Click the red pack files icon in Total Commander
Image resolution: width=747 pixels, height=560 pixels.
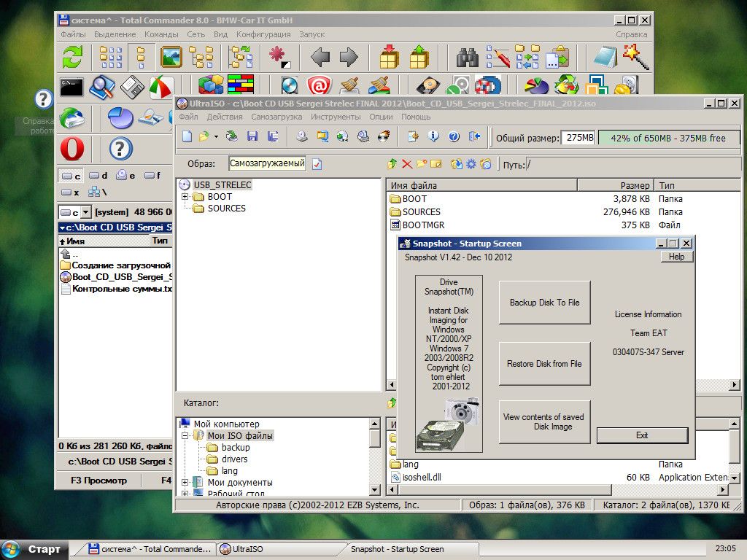tap(390, 57)
